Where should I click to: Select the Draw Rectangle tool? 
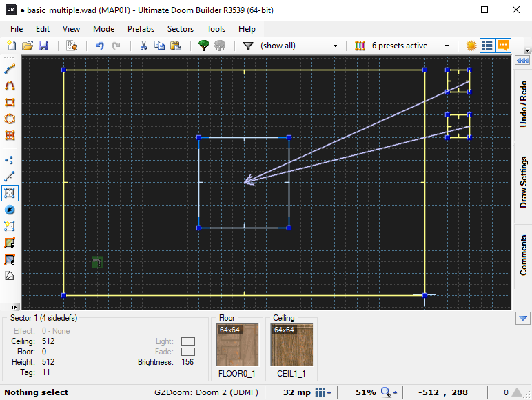coord(10,102)
